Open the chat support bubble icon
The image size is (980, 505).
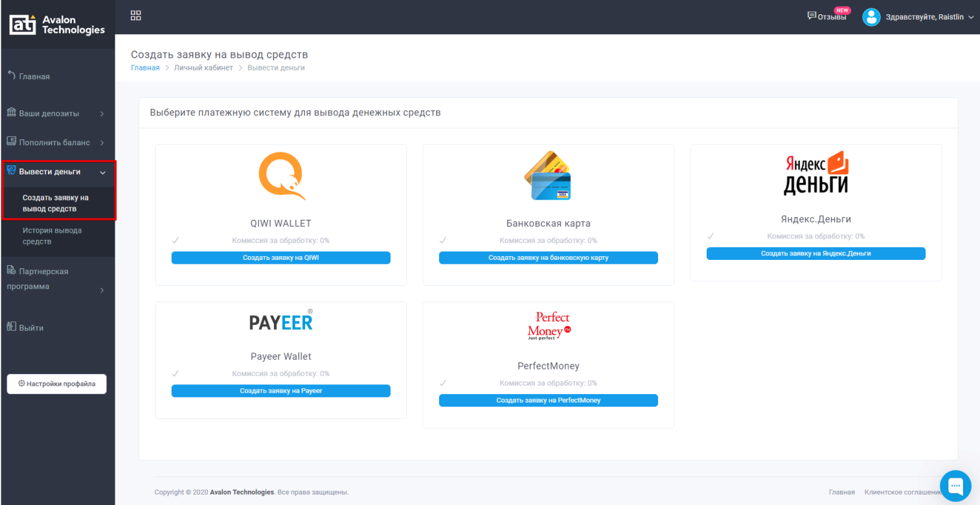pyautogui.click(x=956, y=486)
